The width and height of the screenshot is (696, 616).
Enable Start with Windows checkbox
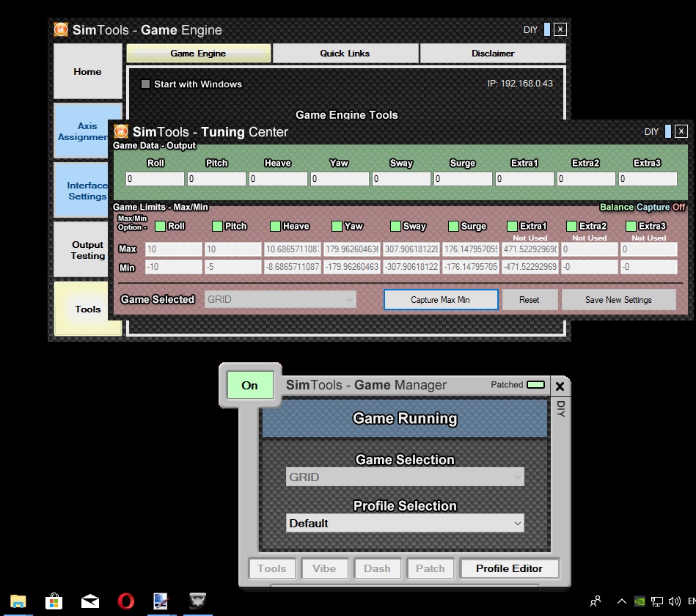[145, 84]
